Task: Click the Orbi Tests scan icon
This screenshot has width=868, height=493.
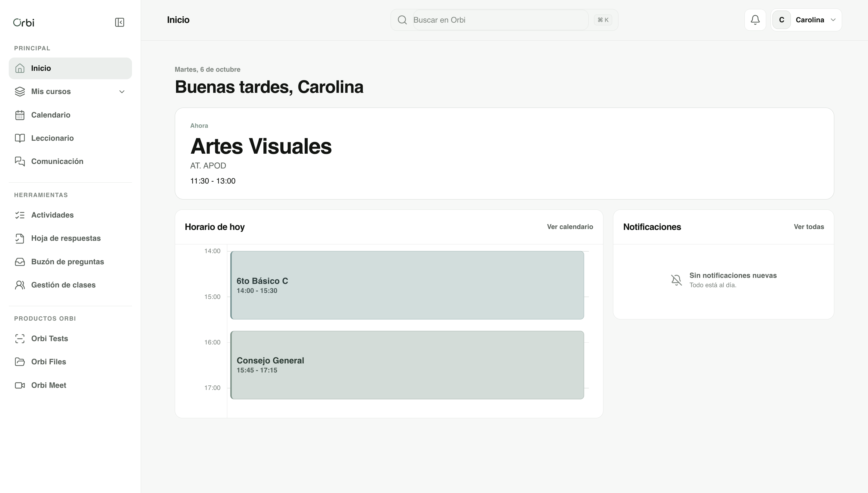Action: pyautogui.click(x=20, y=339)
